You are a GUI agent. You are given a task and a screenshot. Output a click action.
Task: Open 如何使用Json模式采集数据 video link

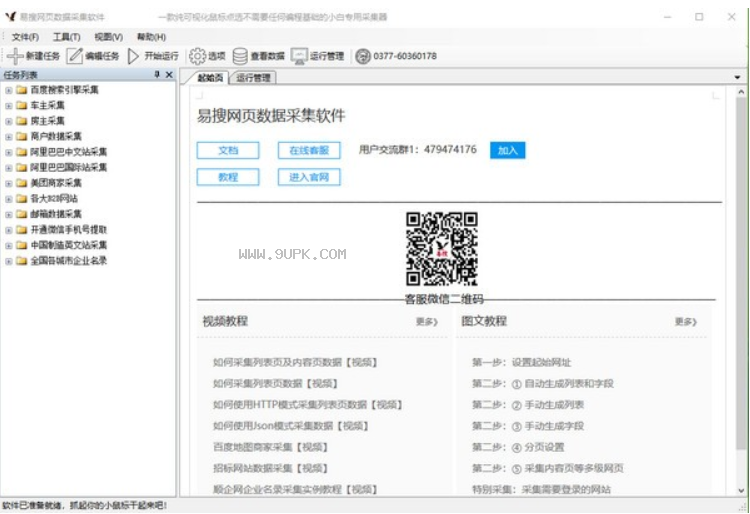(x=291, y=426)
